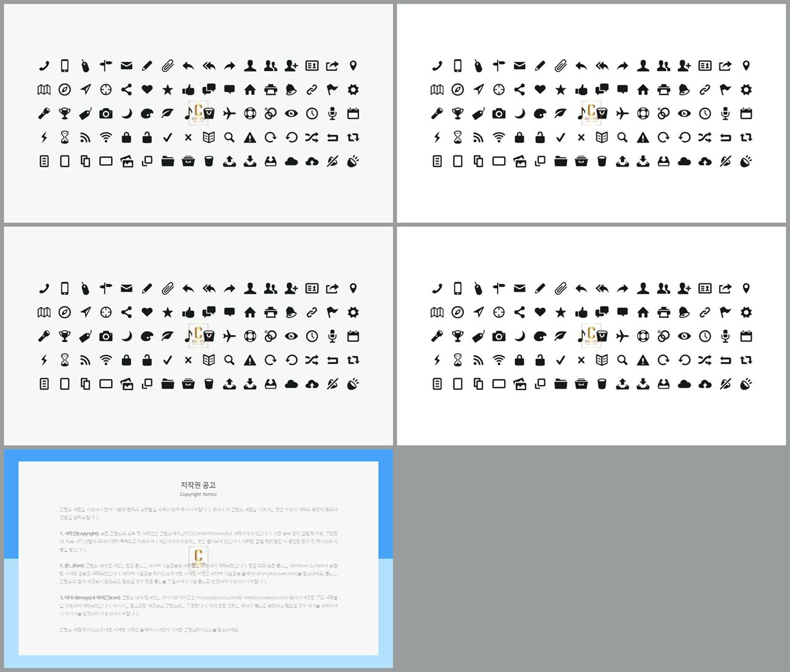Select the RSS feed icon in the bottom-right slide
790x672 pixels.
point(478,360)
